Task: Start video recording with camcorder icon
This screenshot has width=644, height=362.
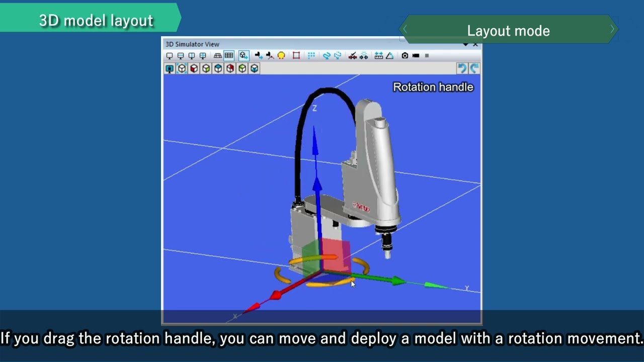Action: tap(416, 56)
